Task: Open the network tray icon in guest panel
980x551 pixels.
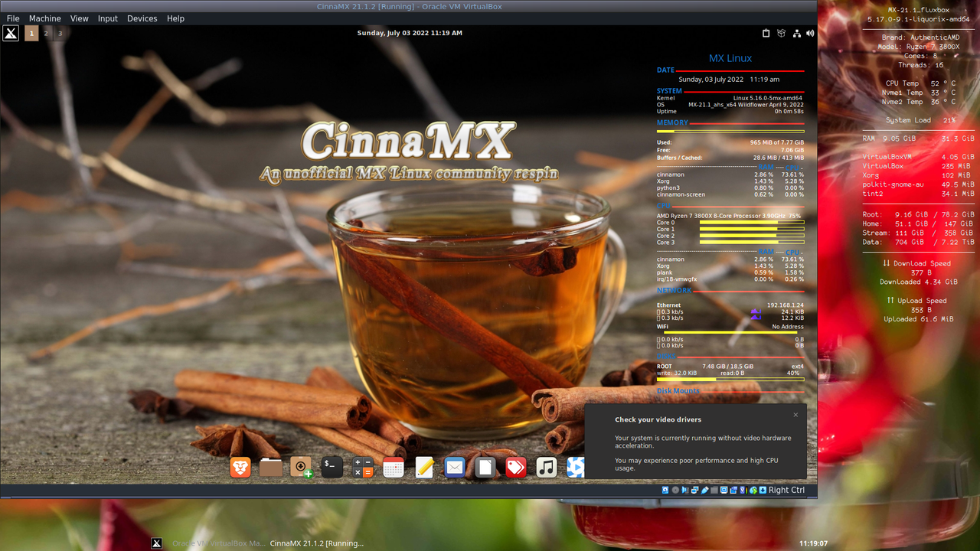Action: point(797,33)
